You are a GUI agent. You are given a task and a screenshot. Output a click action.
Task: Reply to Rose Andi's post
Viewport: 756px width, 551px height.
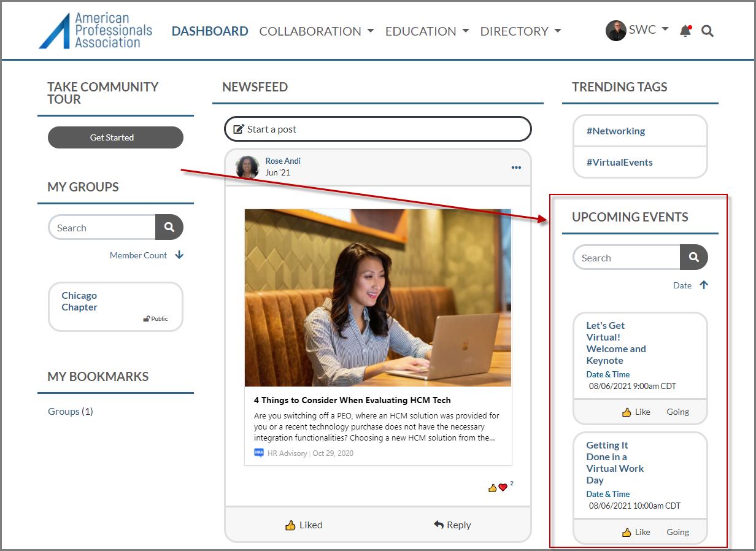(452, 525)
